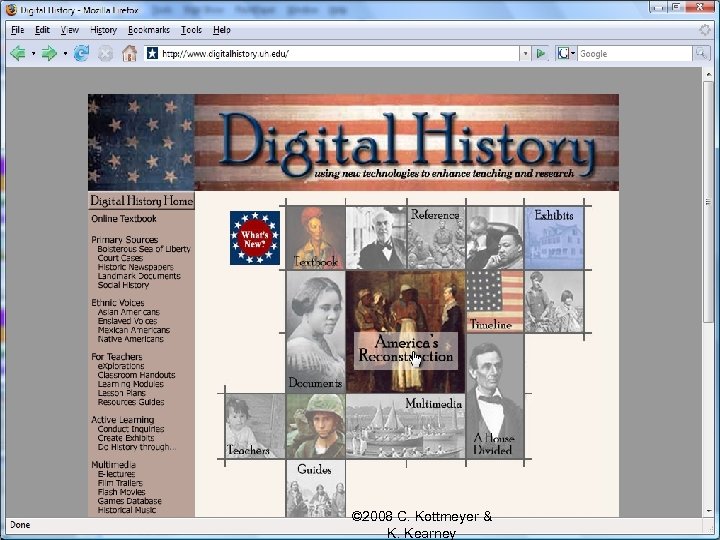Image resolution: width=720 pixels, height=540 pixels.
Task: Open the Historical Music link
Action: click(126, 510)
